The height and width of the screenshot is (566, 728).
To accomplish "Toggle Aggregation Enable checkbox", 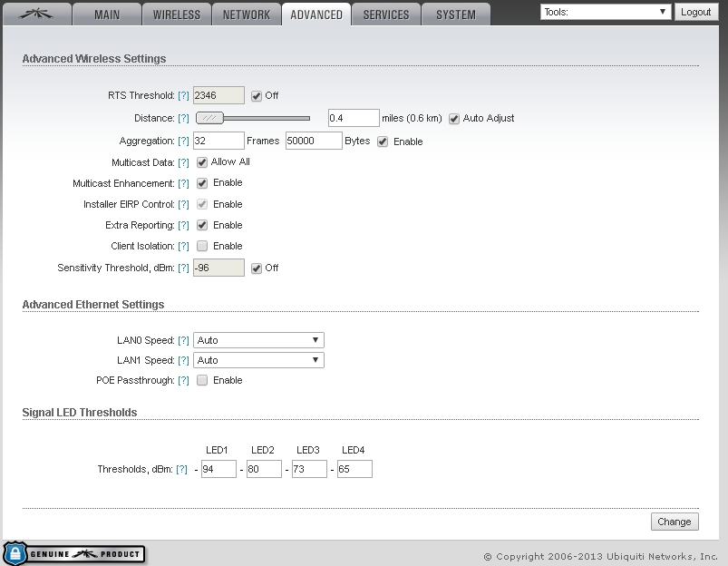I will (383, 141).
